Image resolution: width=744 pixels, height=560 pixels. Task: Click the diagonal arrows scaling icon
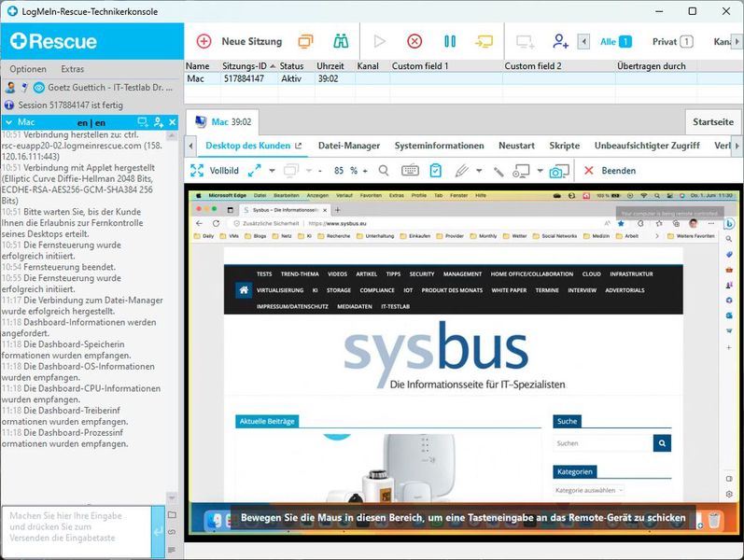(254, 171)
